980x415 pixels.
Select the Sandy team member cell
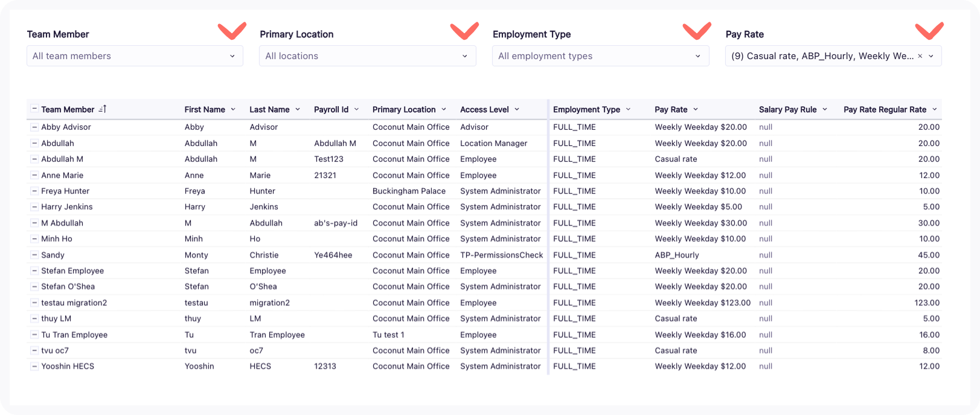[x=53, y=255]
